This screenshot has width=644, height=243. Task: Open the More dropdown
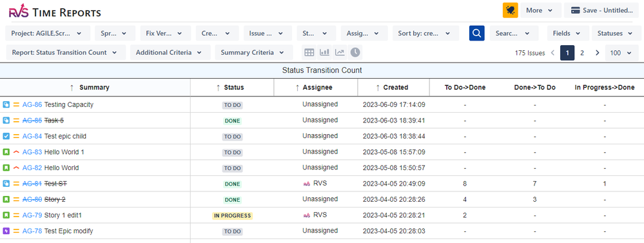coord(541,10)
